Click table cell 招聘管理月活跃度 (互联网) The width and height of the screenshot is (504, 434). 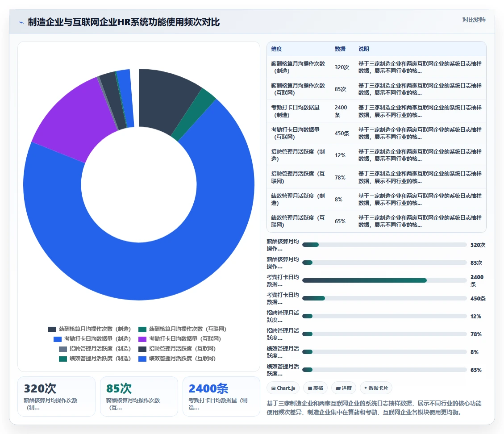tap(298, 177)
